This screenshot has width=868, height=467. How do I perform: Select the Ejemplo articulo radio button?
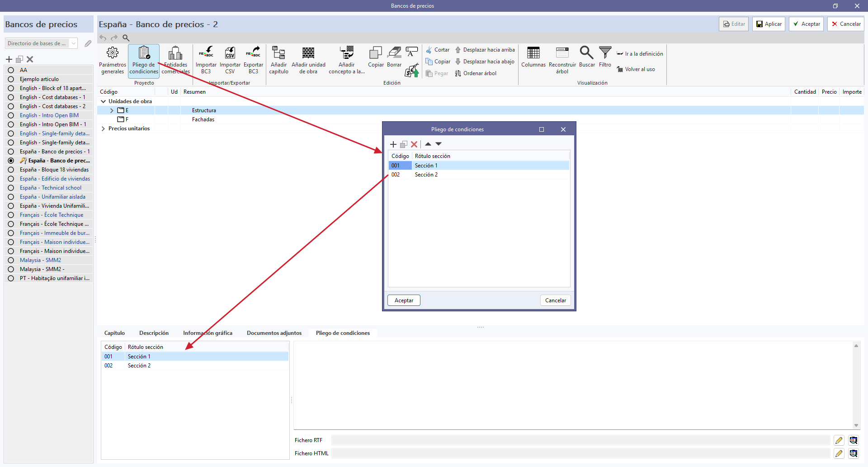coord(11,79)
